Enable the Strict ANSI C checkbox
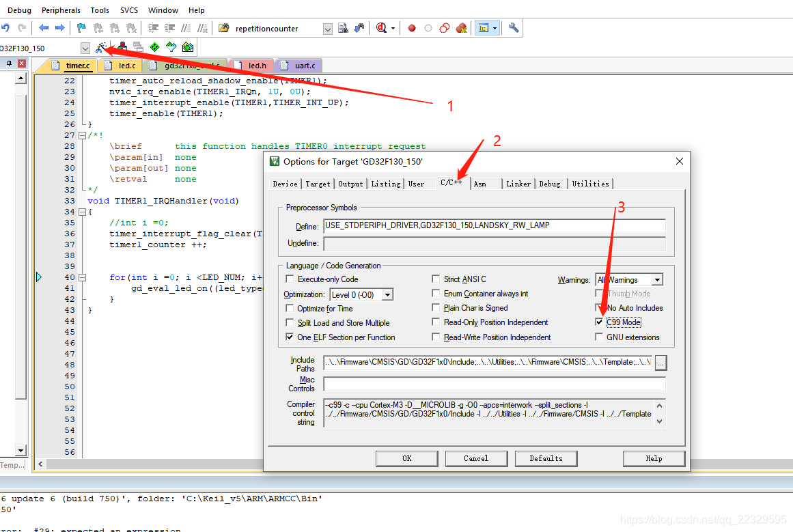793x532 pixels. 436,279
